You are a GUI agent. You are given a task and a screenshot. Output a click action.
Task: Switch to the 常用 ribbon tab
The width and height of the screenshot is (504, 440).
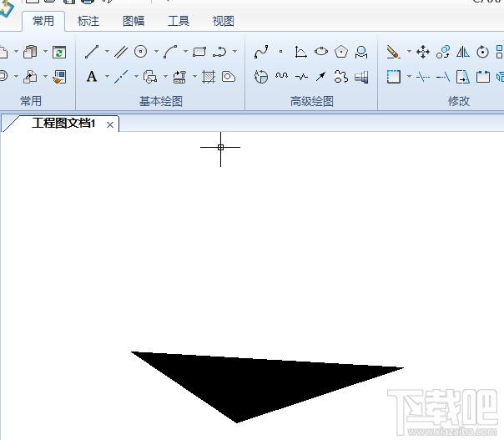pyautogui.click(x=43, y=21)
